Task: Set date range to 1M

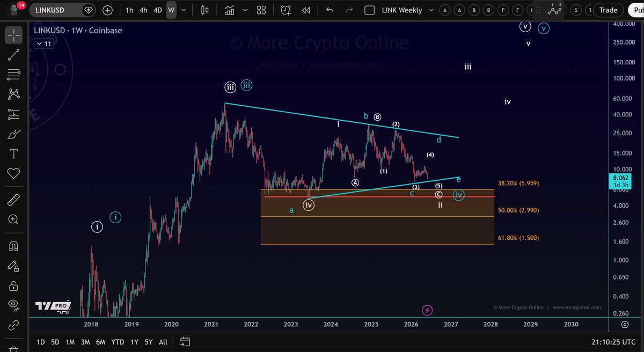Action: 70,342
